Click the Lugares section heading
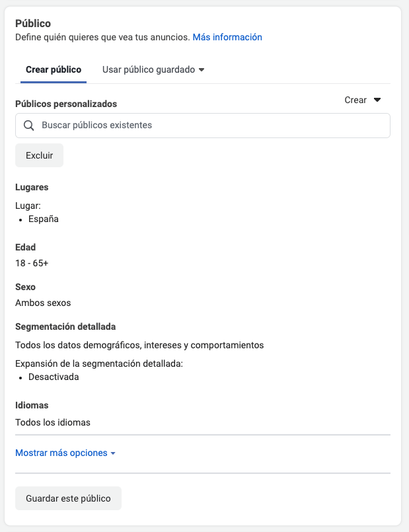Viewport: 409px width, 532px height. tap(31, 187)
